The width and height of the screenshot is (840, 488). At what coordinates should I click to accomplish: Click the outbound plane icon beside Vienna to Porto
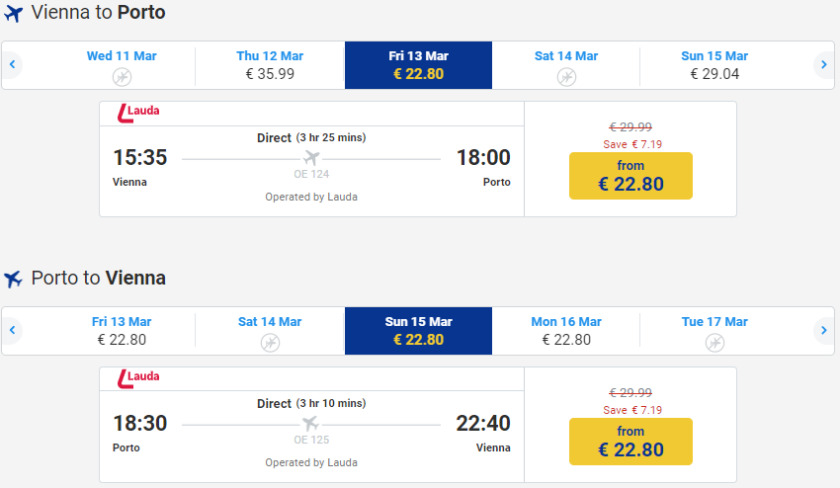[13, 14]
